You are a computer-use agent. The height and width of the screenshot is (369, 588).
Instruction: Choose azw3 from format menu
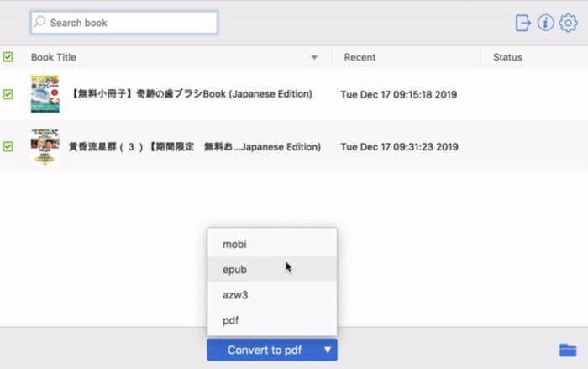272,295
